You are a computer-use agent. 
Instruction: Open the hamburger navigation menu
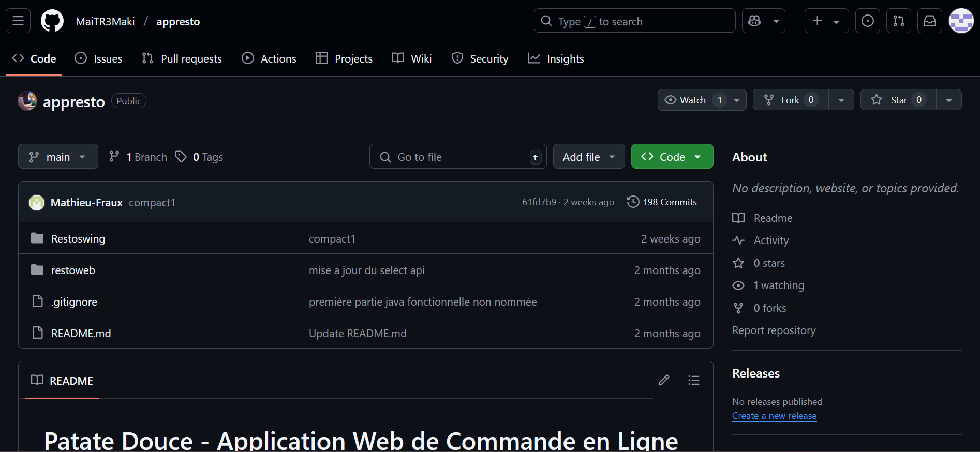point(18,21)
